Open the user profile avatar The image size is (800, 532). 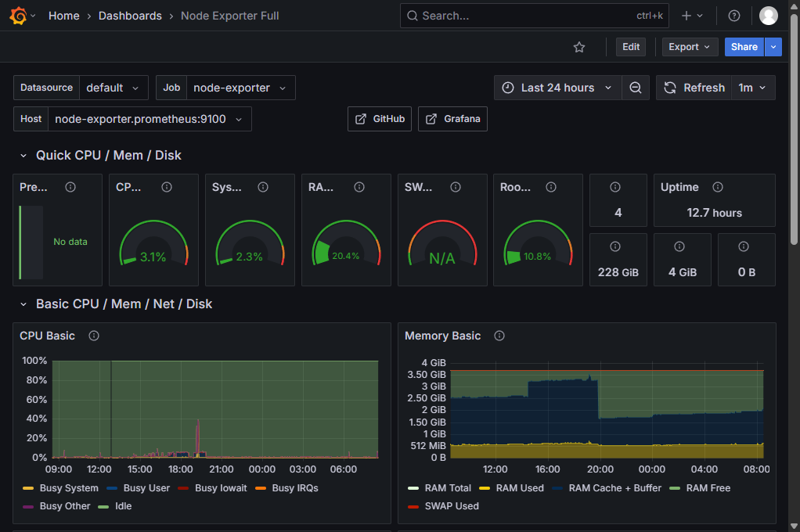coord(769,16)
